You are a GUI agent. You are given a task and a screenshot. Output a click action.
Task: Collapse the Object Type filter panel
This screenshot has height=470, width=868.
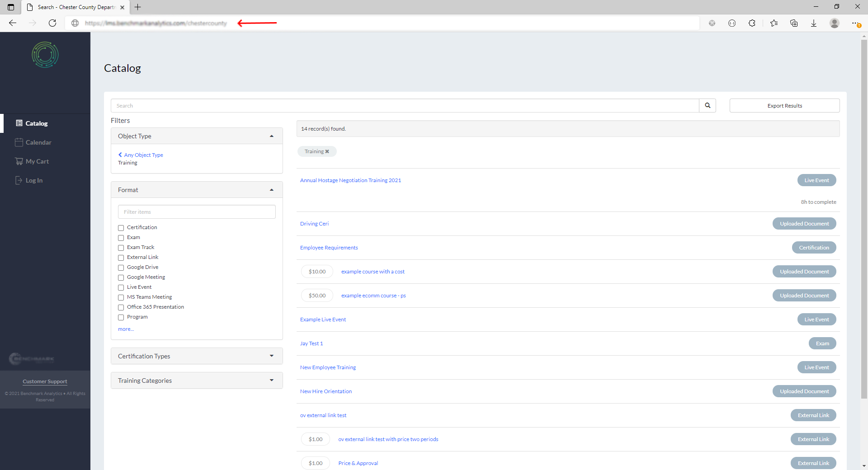(x=197, y=136)
